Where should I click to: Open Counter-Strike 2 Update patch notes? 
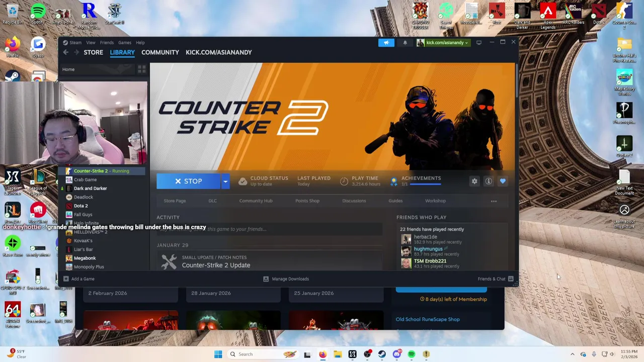click(x=216, y=265)
